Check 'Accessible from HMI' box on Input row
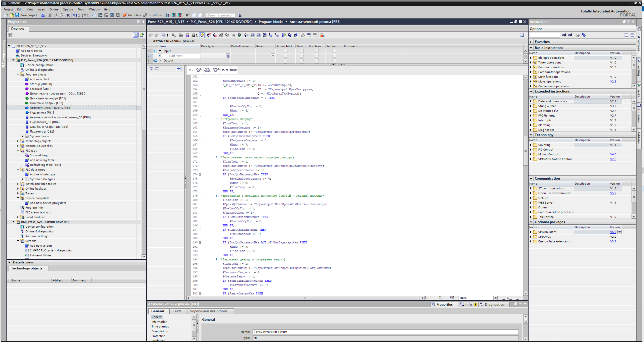The image size is (644, 342). tap(285, 51)
